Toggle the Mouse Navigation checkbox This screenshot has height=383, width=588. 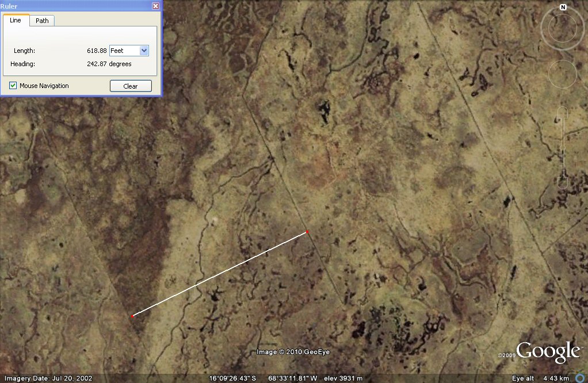(x=13, y=86)
